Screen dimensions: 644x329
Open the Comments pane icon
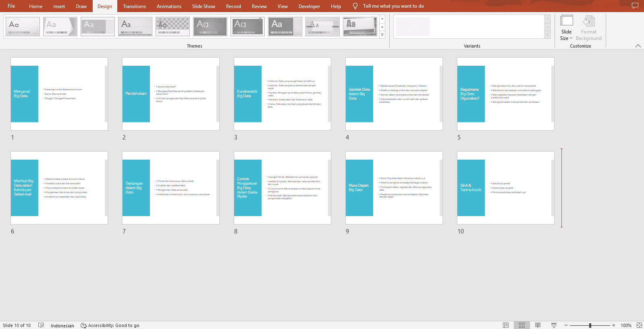635,6
